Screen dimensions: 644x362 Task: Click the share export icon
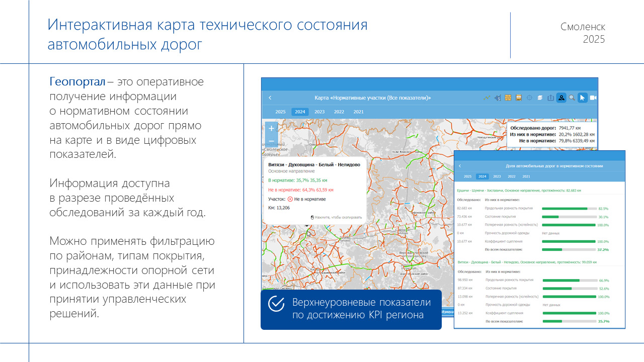pos(550,98)
